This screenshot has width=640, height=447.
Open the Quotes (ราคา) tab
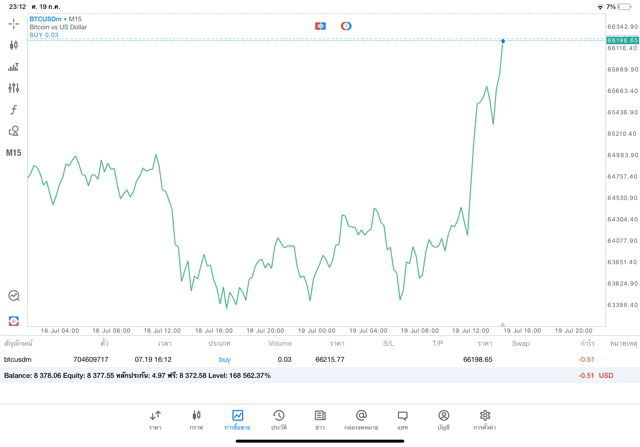point(155,419)
